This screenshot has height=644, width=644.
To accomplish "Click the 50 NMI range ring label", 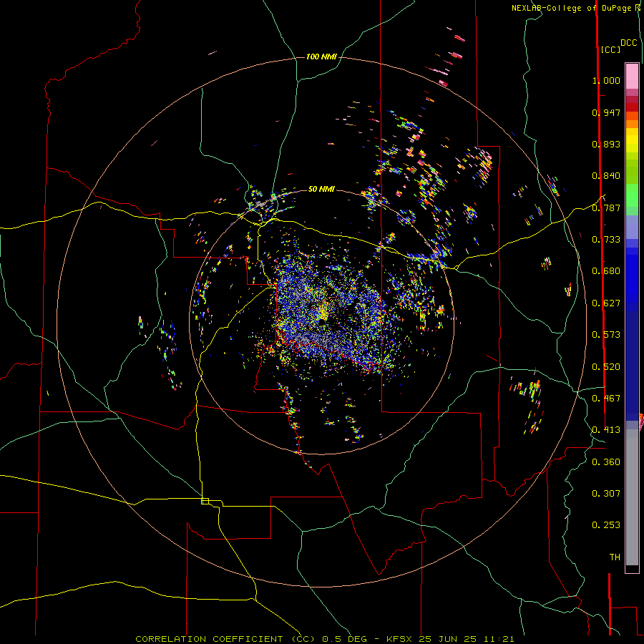I will [321, 189].
